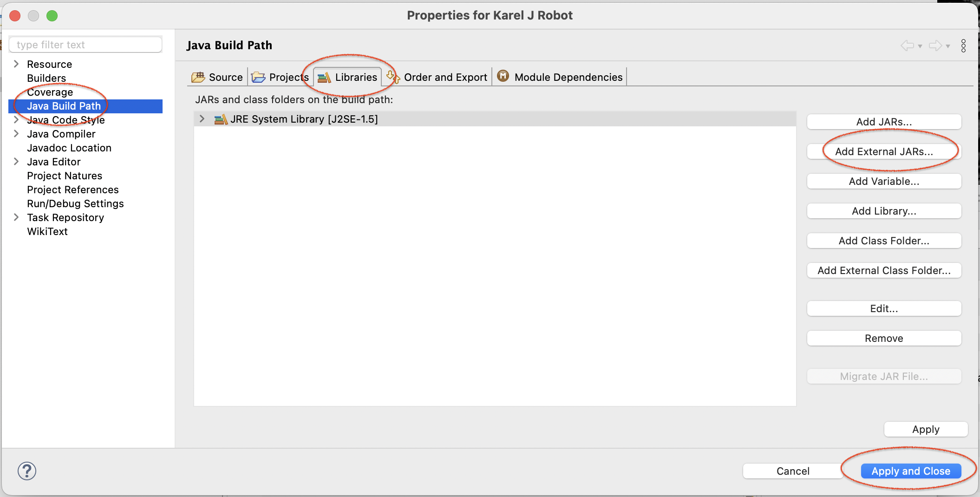Open the three-dot view menu icon
This screenshot has width=980, height=497.
coord(963,46)
